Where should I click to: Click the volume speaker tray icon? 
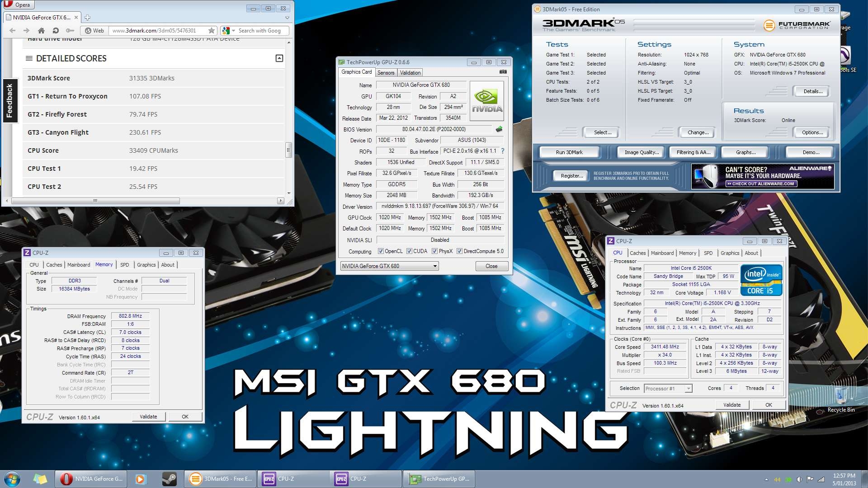coord(799,479)
